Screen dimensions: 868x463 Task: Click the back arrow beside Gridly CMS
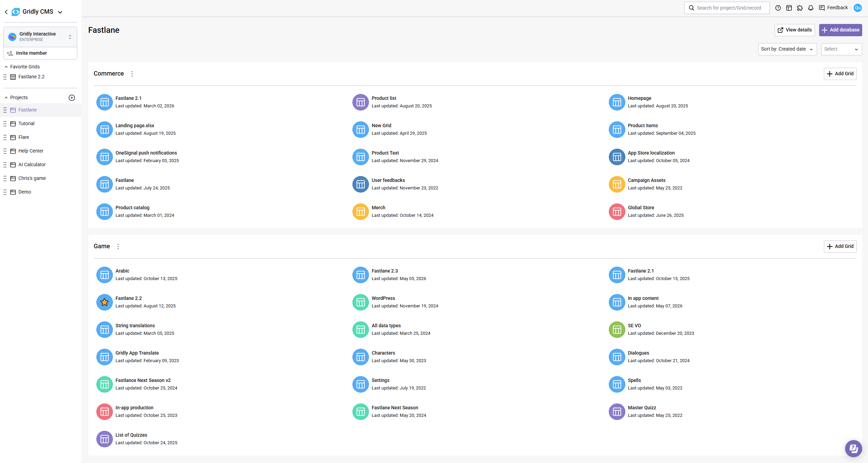pyautogui.click(x=6, y=12)
